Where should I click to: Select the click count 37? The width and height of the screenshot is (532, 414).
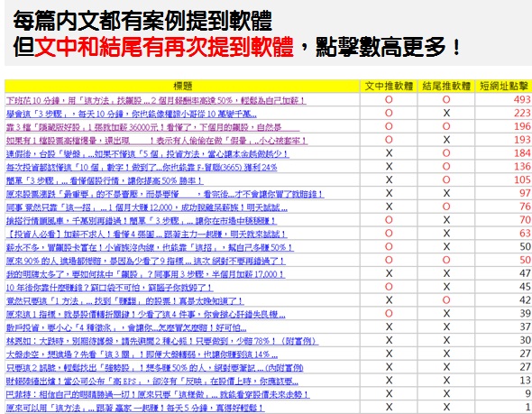tap(525, 327)
